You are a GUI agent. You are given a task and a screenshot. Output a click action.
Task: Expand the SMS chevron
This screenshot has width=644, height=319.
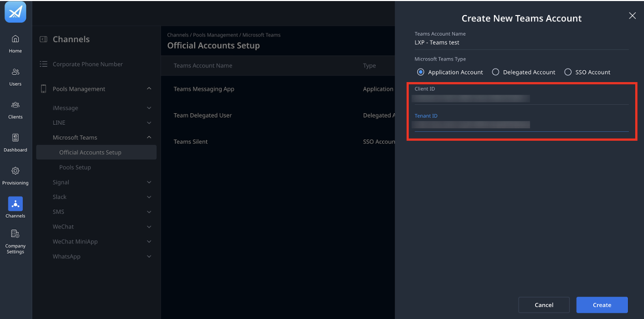(149, 212)
